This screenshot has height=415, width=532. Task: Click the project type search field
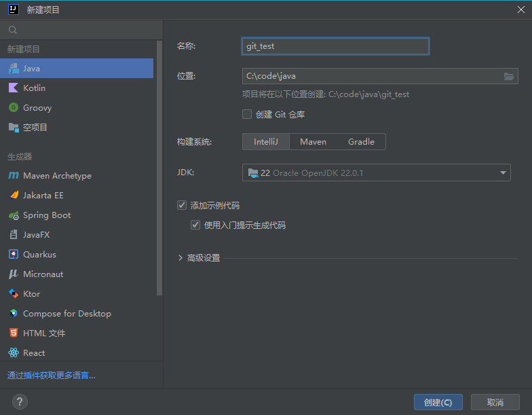coord(81,30)
